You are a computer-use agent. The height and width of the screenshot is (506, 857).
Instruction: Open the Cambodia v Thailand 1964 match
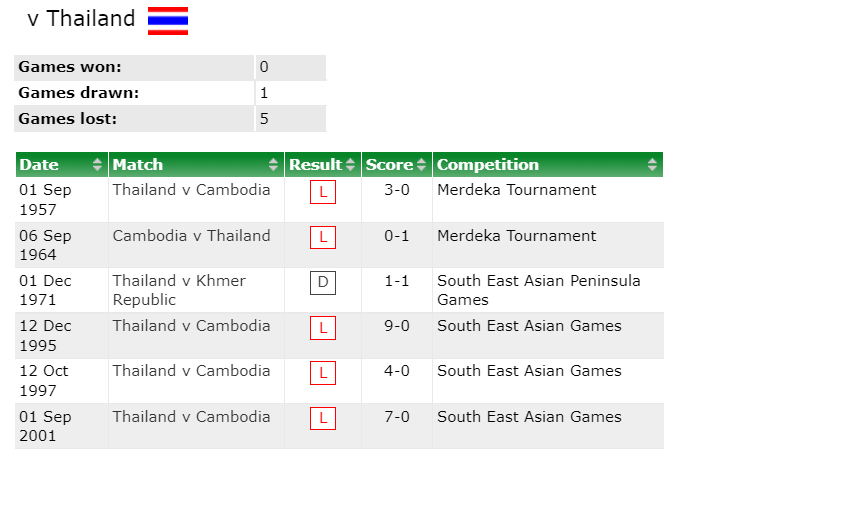(191, 236)
